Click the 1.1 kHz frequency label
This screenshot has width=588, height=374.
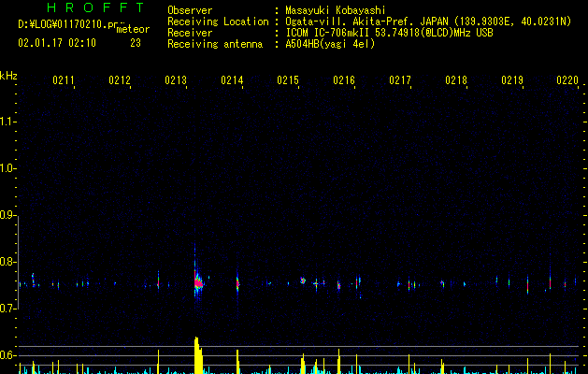[7, 122]
